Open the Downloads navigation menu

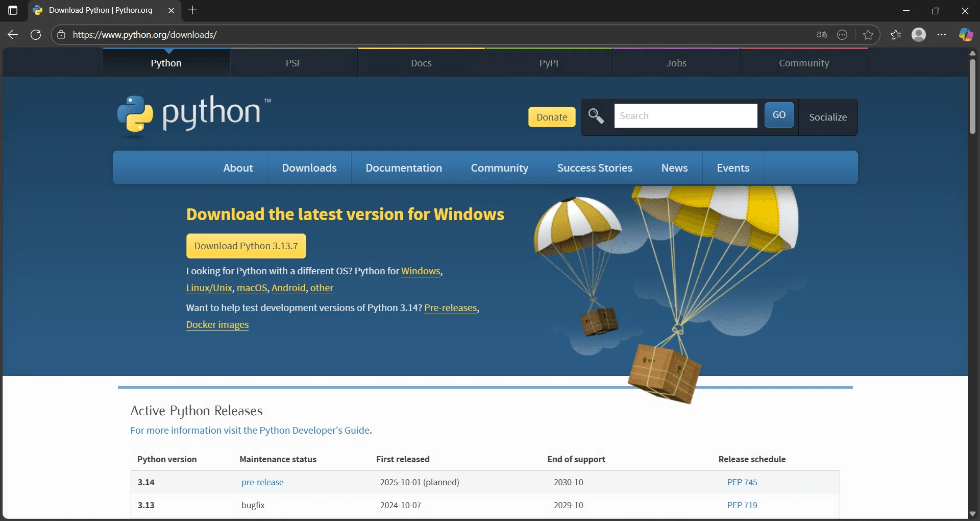[309, 168]
